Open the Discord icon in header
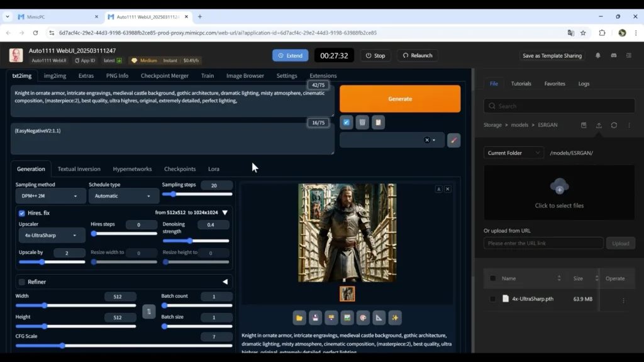Viewport: 644px width, 362px height. [x=614, y=55]
